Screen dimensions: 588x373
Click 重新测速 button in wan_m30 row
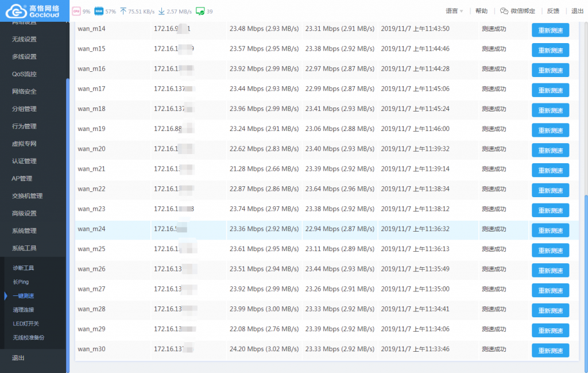[x=550, y=350]
